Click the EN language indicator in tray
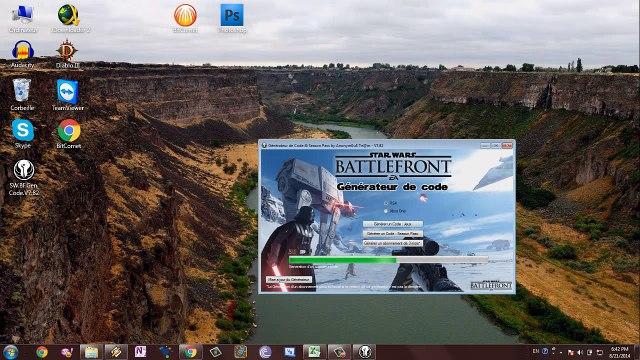This screenshot has width=640, height=360. pos(536,351)
